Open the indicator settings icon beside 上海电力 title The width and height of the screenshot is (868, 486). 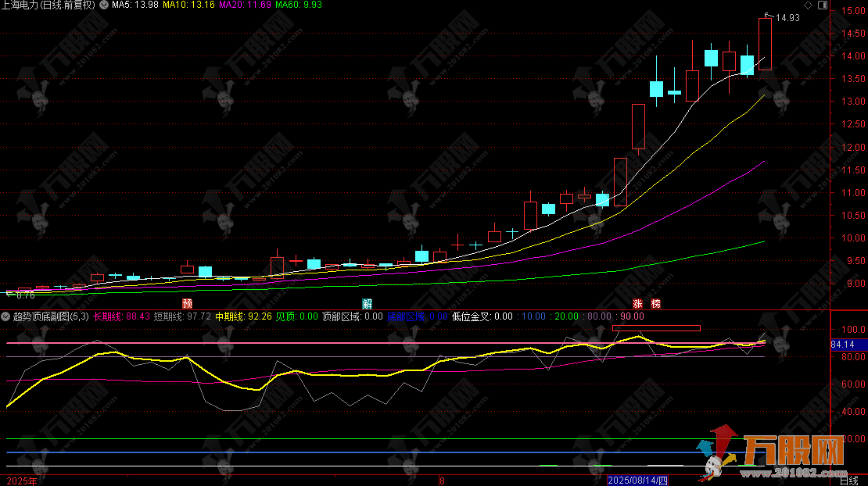103,5
